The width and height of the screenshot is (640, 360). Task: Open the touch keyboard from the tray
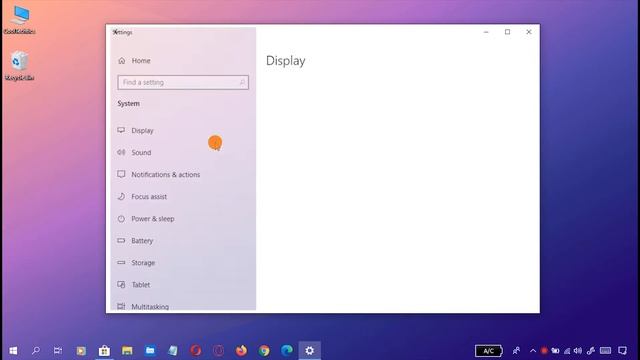(x=605, y=351)
